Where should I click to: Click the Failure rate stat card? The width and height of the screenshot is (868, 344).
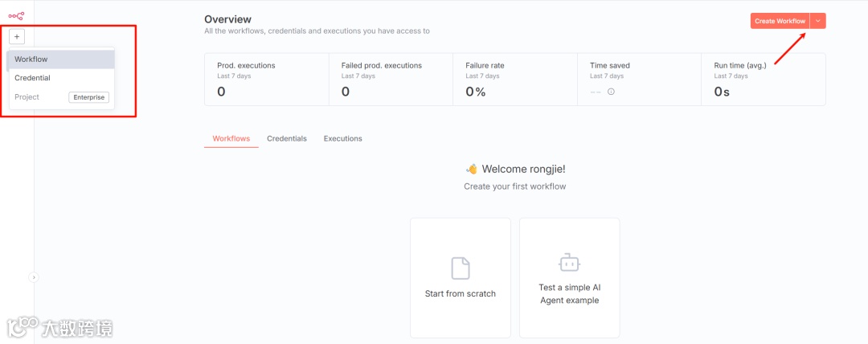pos(515,80)
